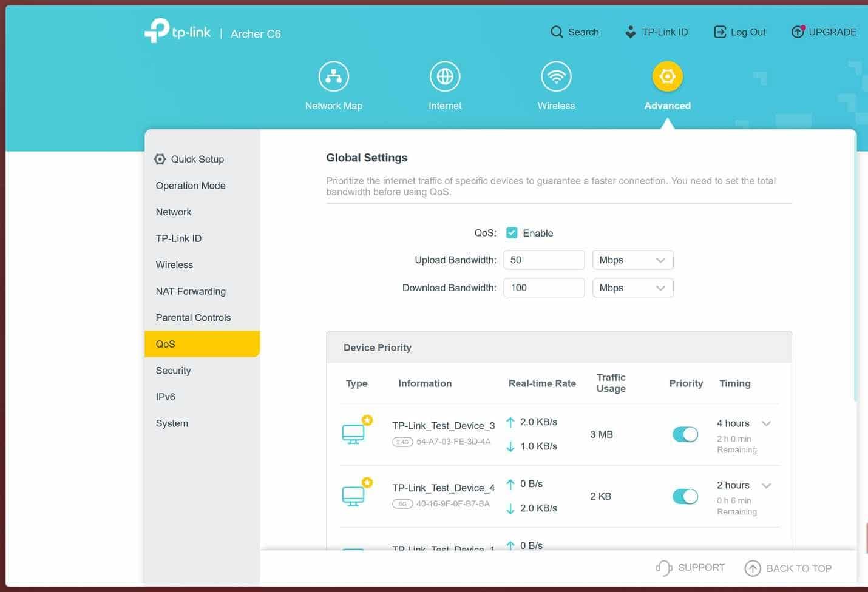
Task: Open Parental Controls sidebar menu
Action: [202, 317]
